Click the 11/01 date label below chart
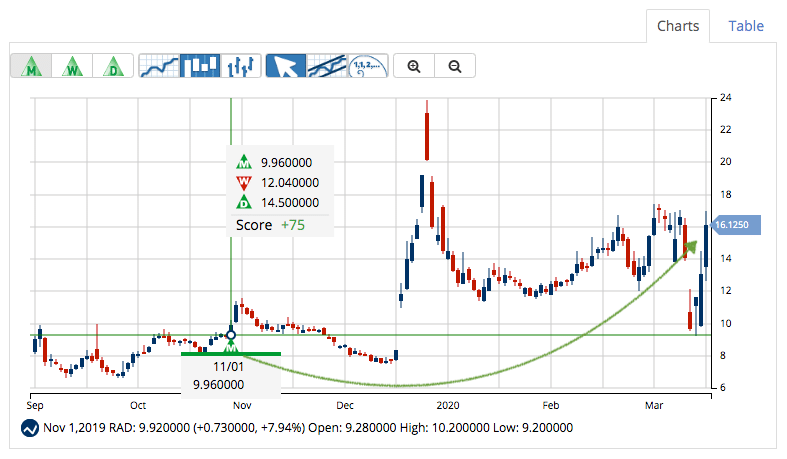 [x=228, y=367]
